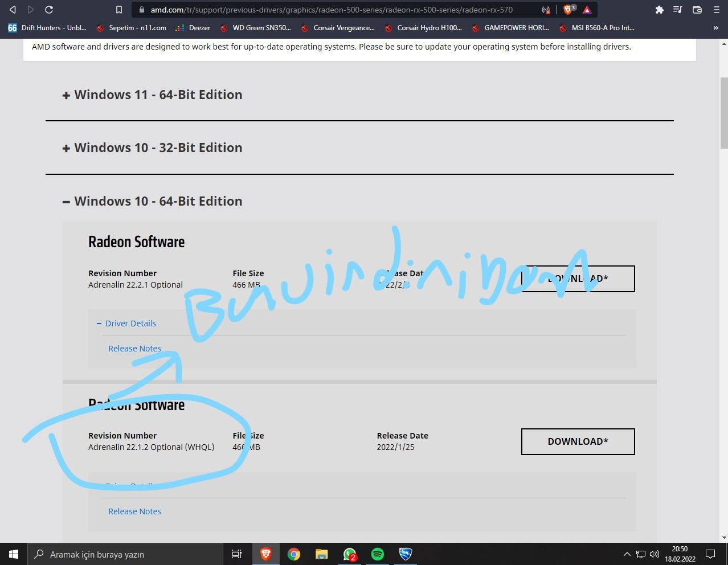
Task: Open Spotify taskbar icon
Action: pos(377,554)
